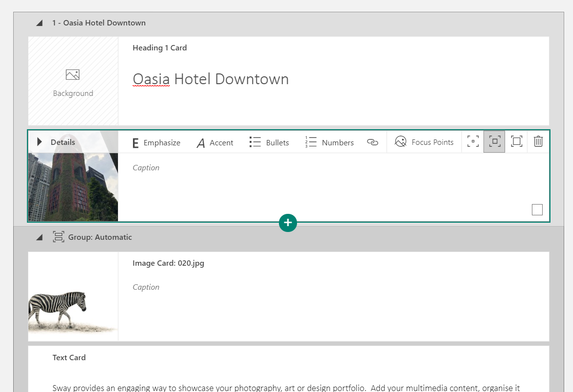The image size is (573, 392).
Task: Click the Sway paragraph text in Text Card
Action: click(286, 388)
